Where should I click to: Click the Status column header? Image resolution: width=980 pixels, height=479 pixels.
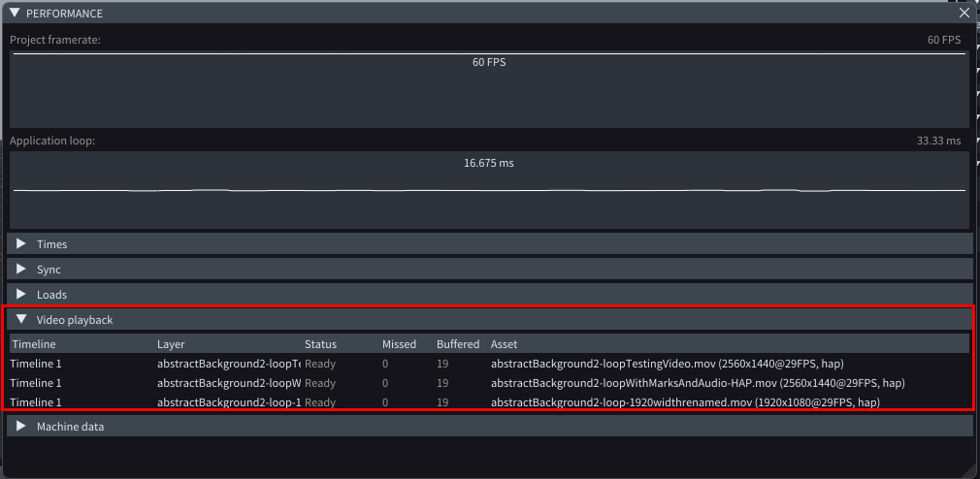click(x=320, y=344)
